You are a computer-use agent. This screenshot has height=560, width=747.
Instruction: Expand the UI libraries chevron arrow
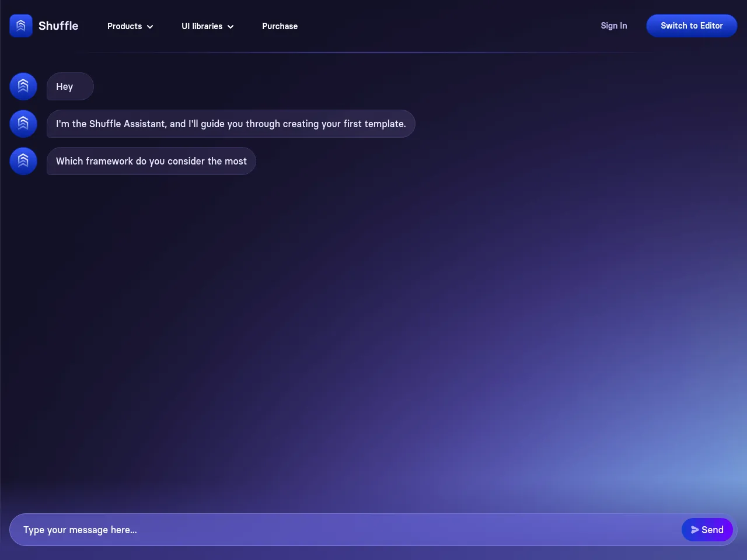coord(231,27)
